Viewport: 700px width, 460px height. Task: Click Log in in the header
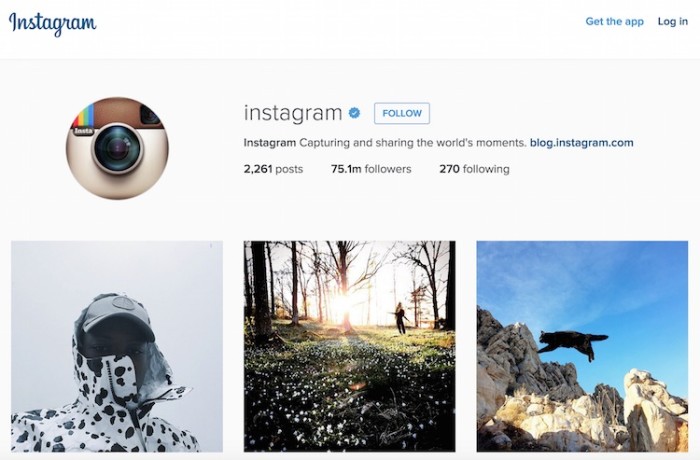pos(672,21)
